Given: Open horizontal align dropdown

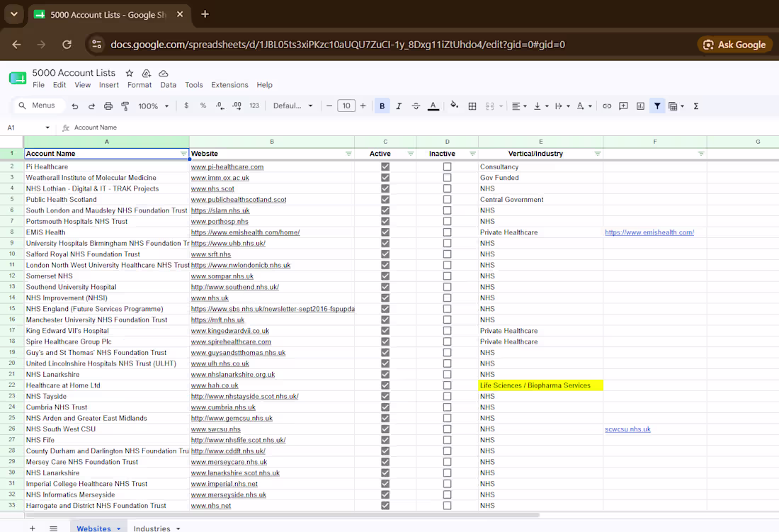Looking at the screenshot, I should coord(519,106).
